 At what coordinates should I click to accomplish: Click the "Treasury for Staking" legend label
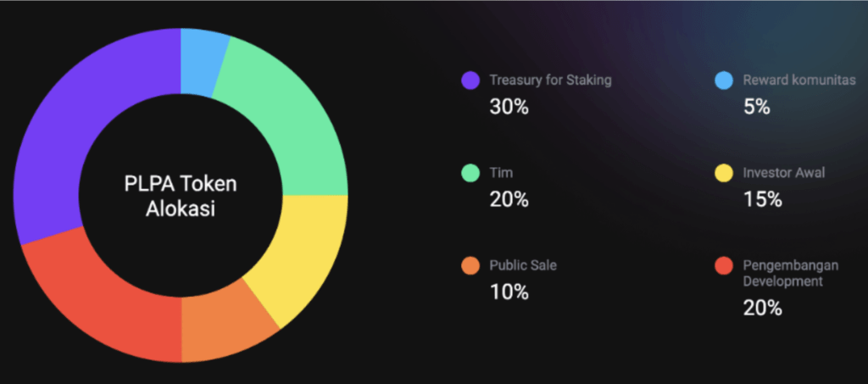[x=550, y=81]
